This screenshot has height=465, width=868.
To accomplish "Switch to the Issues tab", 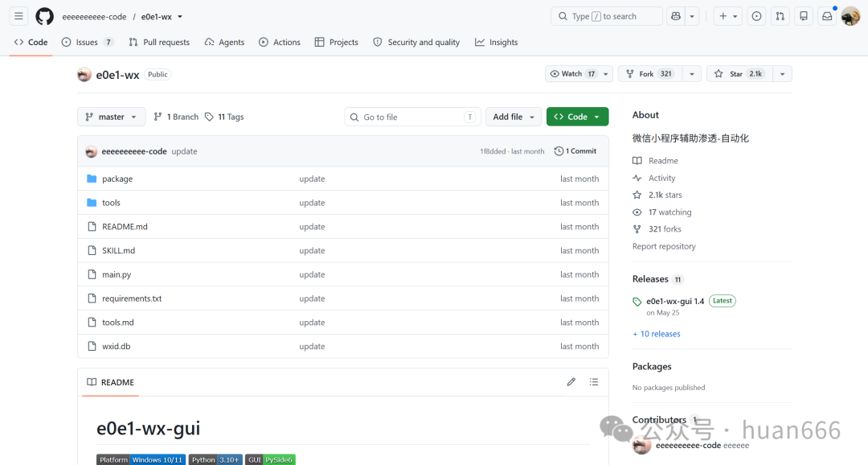I will 87,42.
